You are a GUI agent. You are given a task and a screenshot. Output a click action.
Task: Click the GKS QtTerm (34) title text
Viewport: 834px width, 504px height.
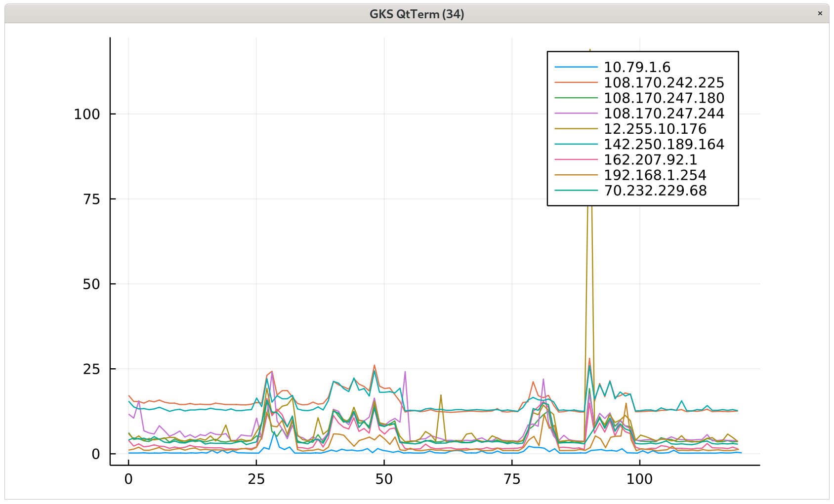[417, 14]
